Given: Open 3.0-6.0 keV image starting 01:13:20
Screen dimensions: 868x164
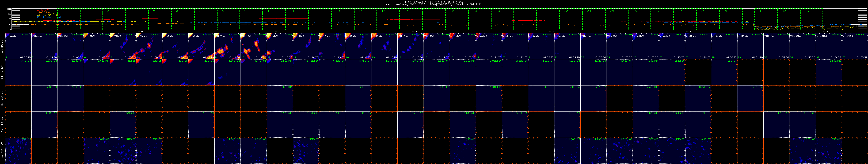Looking at the screenshot, I should pyautogui.click(x=306, y=46).
